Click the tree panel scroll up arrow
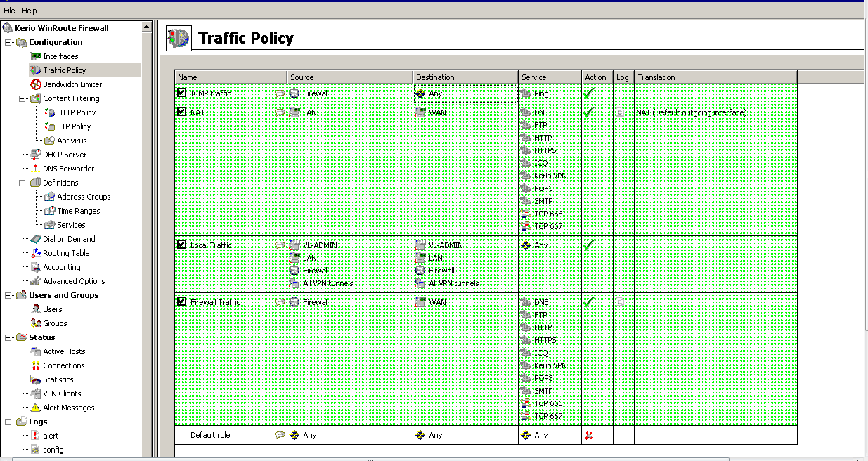Viewport: 868px width, 461px height. 147,27
